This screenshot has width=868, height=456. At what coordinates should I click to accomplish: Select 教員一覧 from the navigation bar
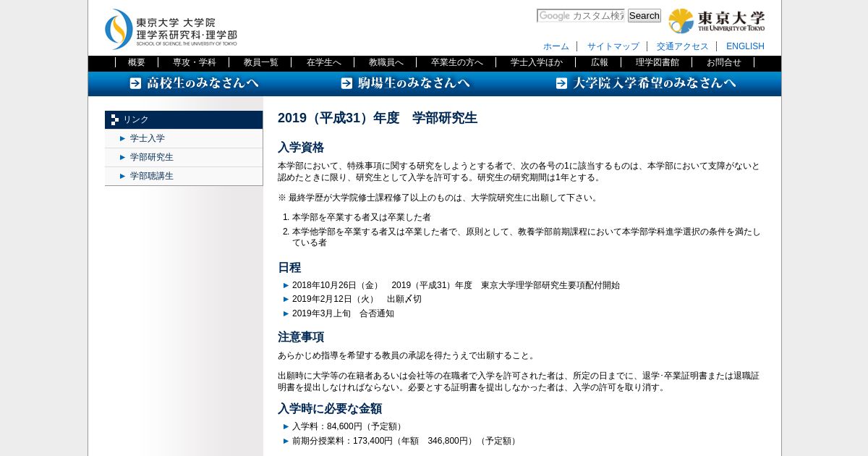tap(261, 62)
